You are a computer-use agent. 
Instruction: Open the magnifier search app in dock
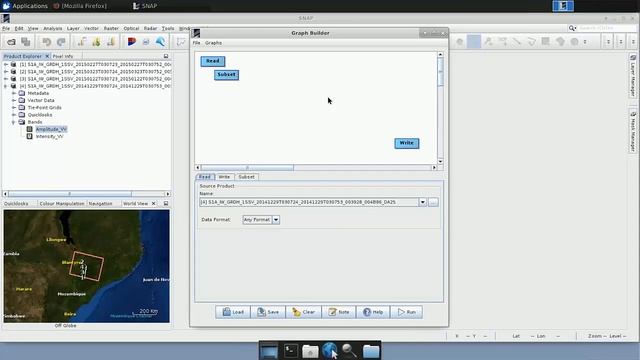349,351
